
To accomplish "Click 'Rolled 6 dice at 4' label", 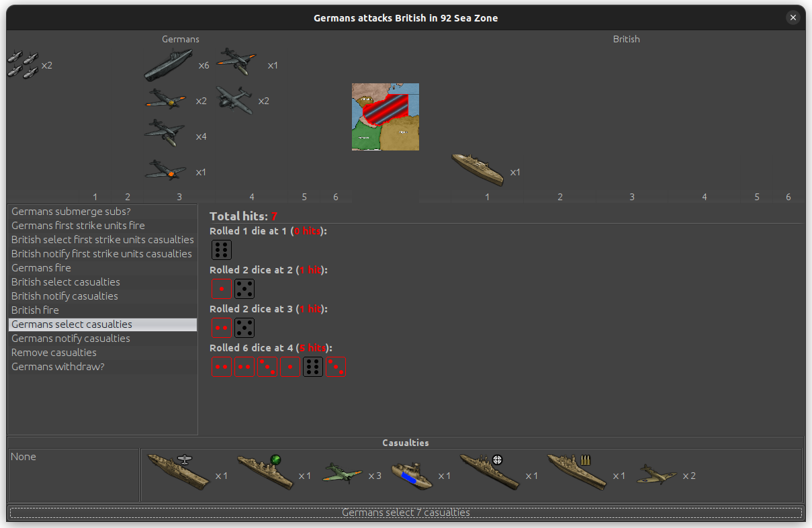I will [x=271, y=348].
